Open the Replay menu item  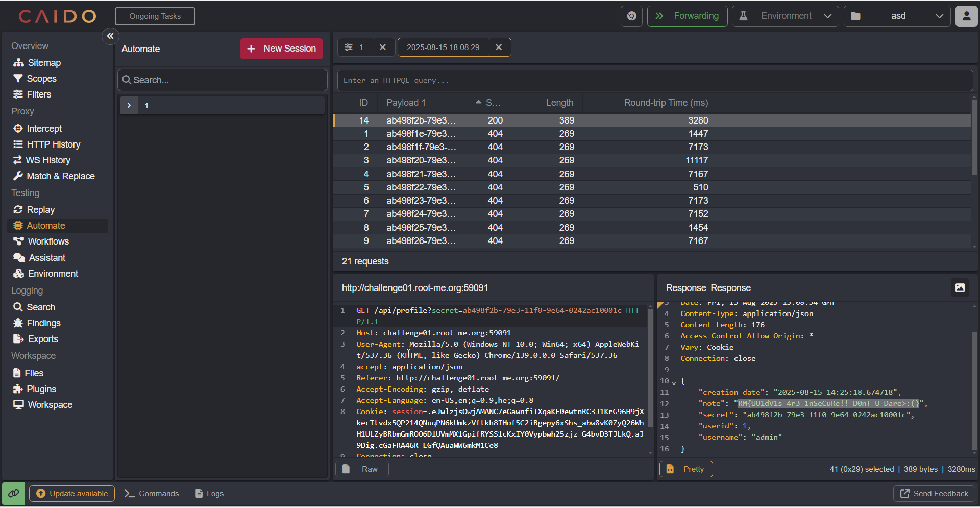click(40, 210)
